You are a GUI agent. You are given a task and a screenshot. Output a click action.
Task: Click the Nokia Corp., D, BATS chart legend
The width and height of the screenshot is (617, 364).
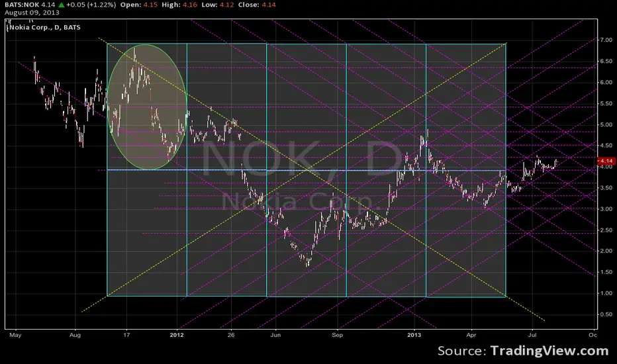click(x=44, y=27)
